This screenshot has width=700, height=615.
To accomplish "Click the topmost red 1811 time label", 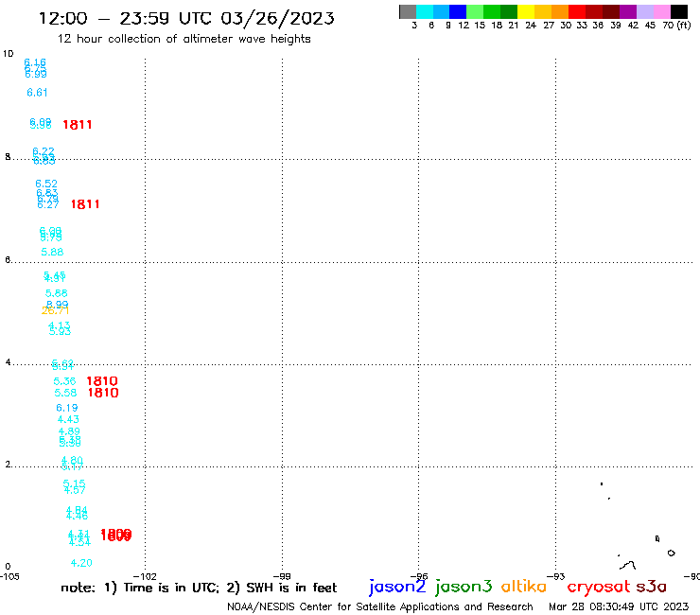I will point(78,125).
